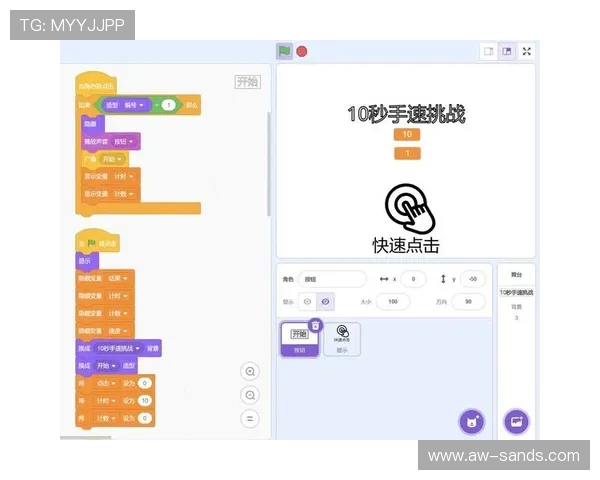Set sprite to hidden with crossed-eye toggle

click(325, 302)
